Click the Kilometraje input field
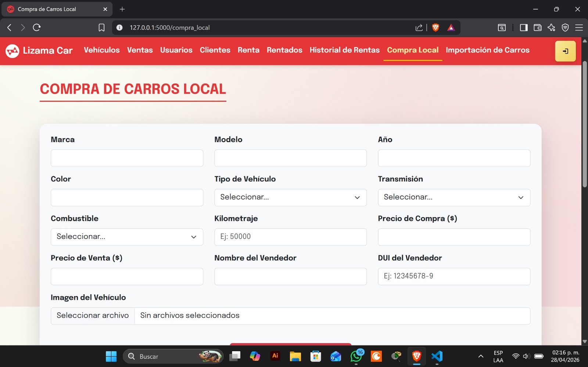Screen dimensions: 588x367 290,237
